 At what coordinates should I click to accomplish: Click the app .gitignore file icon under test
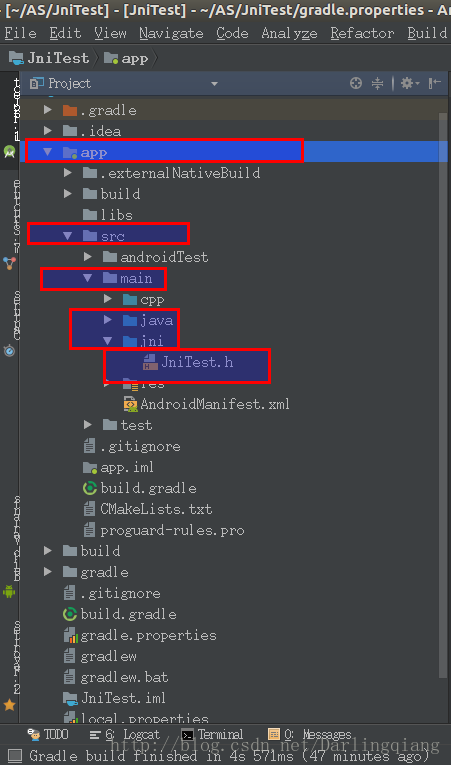point(90,446)
